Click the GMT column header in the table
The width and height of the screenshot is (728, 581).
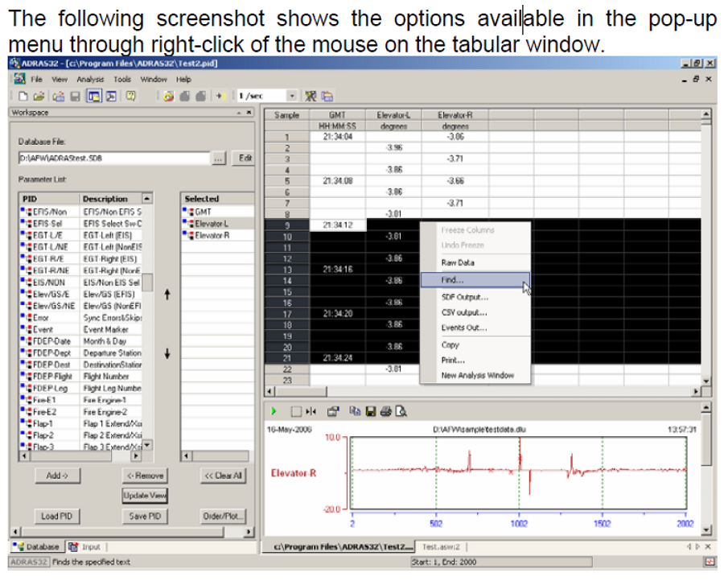pyautogui.click(x=338, y=115)
